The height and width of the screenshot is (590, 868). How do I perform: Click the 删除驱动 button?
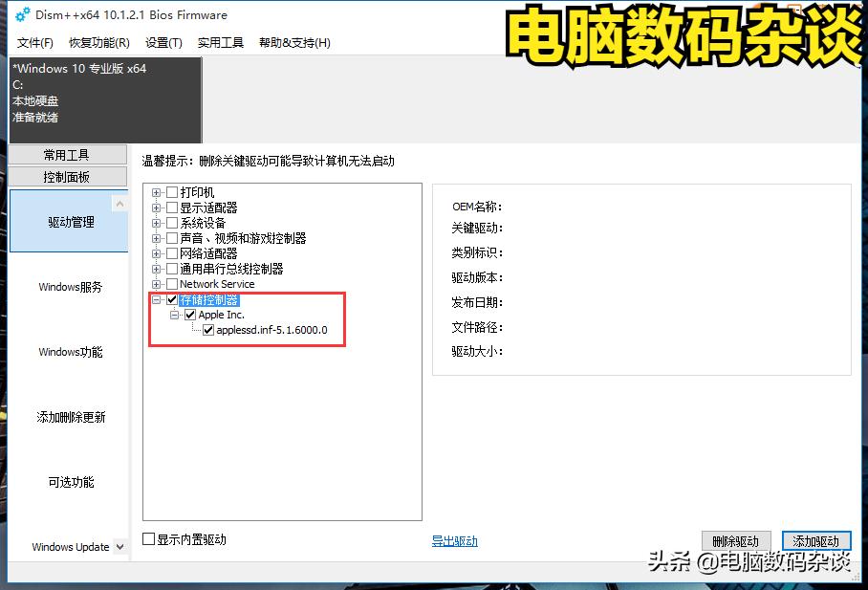click(735, 539)
